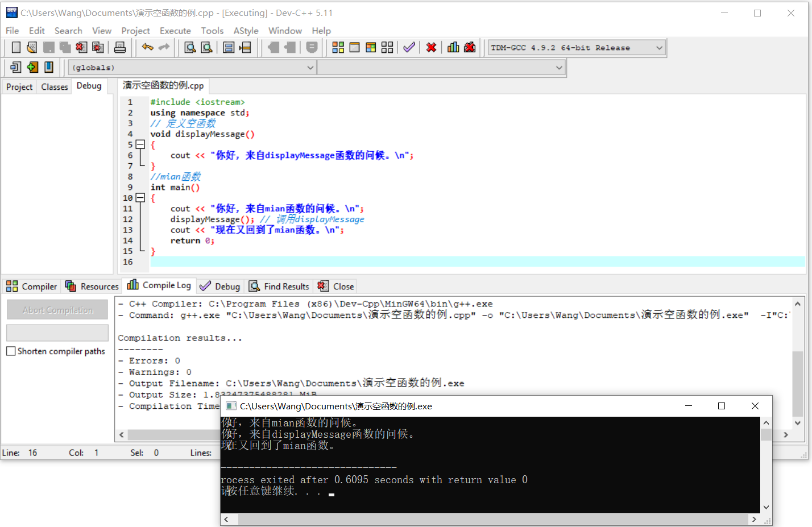Open the Window menu

pyautogui.click(x=285, y=31)
